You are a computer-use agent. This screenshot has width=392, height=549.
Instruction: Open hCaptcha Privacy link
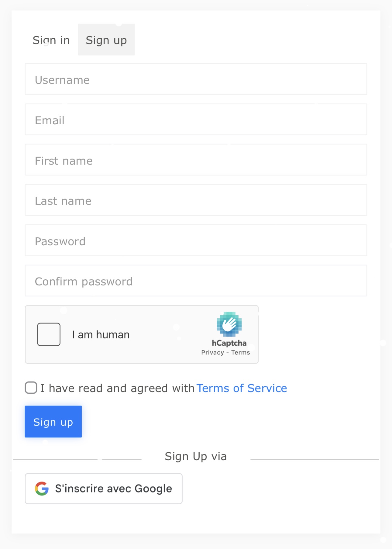point(212,353)
